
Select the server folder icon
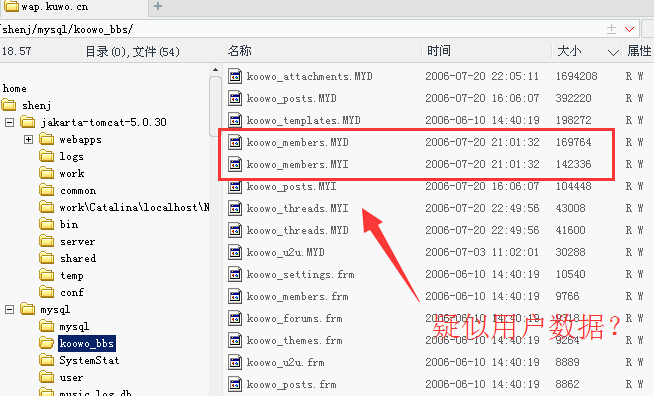pos(47,241)
